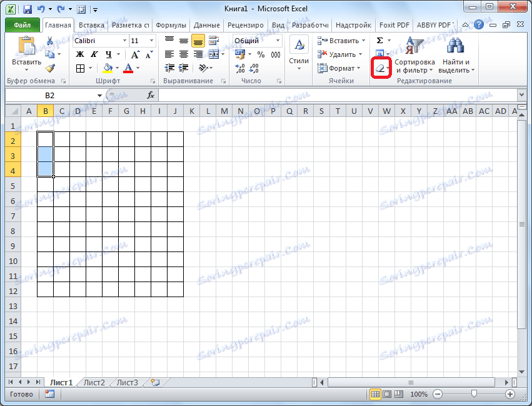Increase decimal places icon
Screen dimensions: 532x406
tap(240, 68)
